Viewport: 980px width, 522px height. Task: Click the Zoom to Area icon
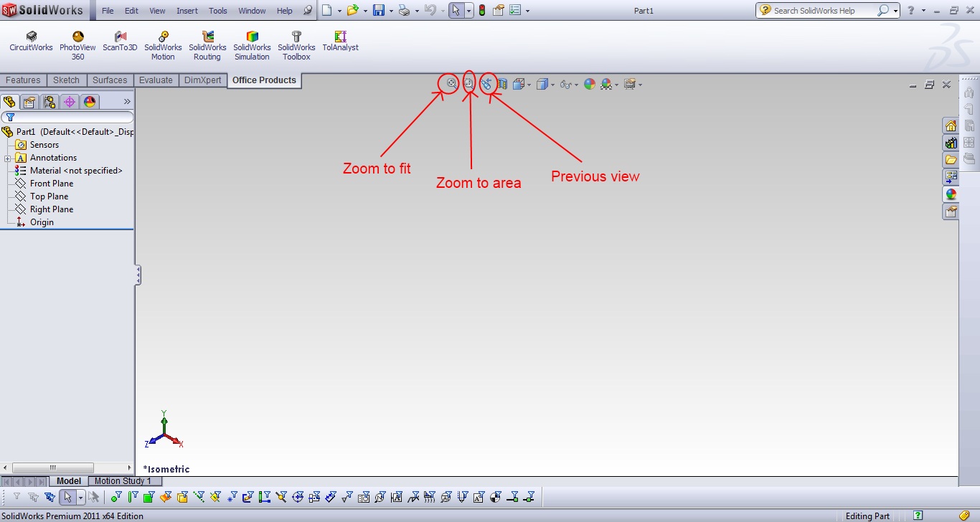[469, 84]
